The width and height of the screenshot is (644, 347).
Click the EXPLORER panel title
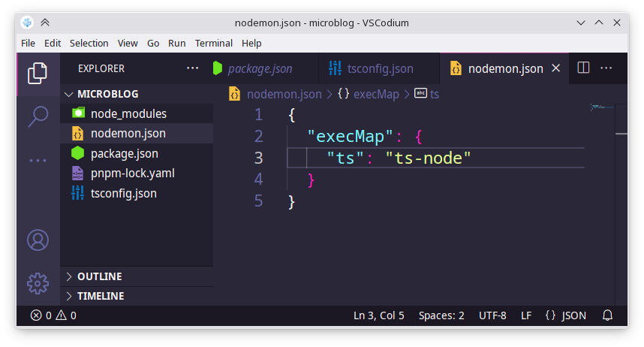tap(101, 68)
